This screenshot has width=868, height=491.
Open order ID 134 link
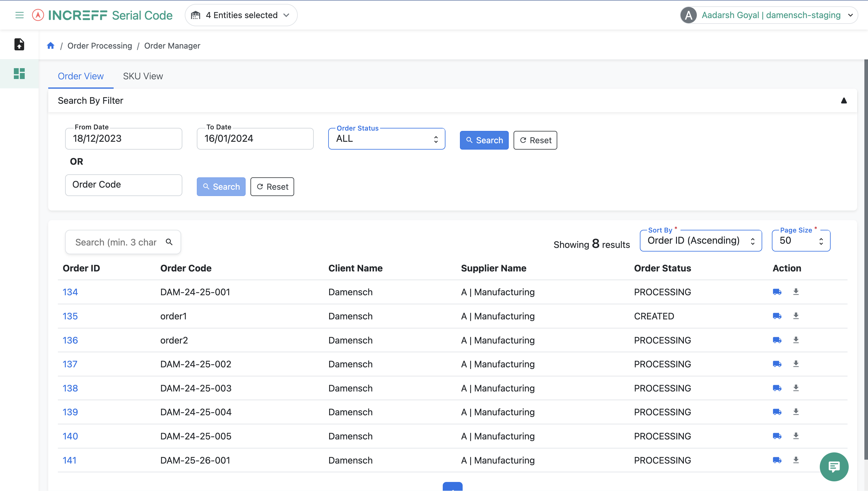click(70, 292)
